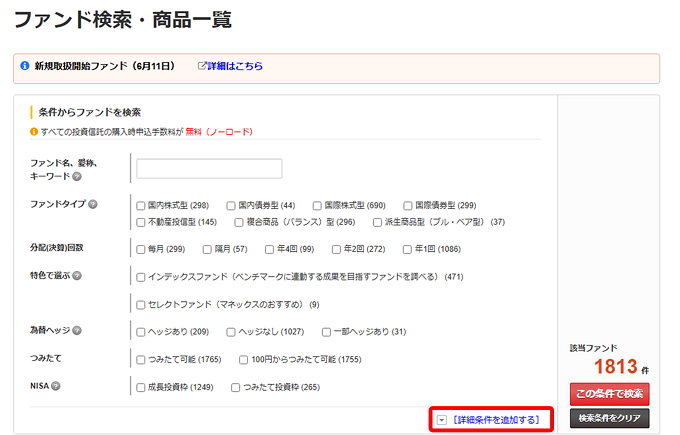Check the つみたて投資枠 (265) option
Viewport: 680px width, 435px height.
236,386
